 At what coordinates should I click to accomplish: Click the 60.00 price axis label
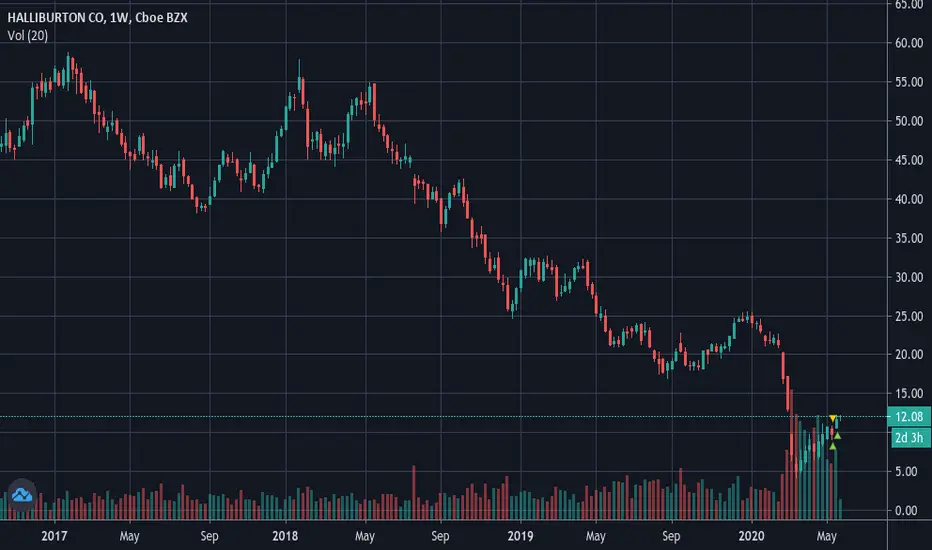click(x=909, y=43)
